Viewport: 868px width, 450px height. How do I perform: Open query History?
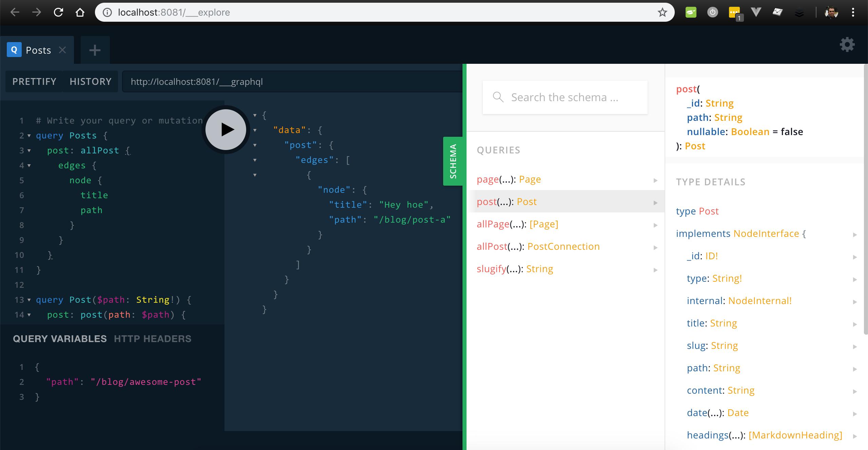(91, 81)
